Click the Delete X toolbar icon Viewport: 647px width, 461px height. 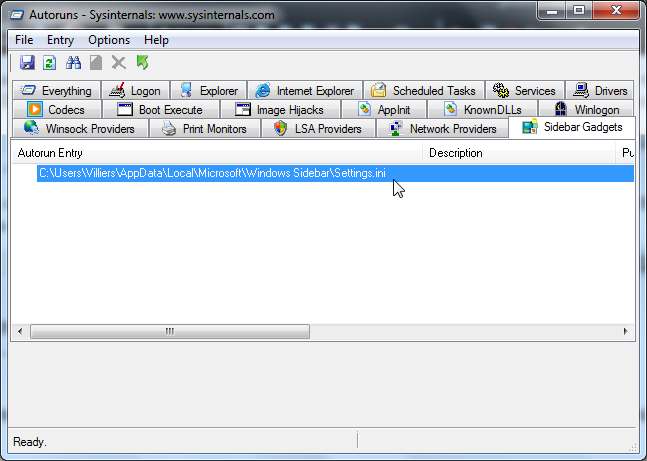coord(119,63)
